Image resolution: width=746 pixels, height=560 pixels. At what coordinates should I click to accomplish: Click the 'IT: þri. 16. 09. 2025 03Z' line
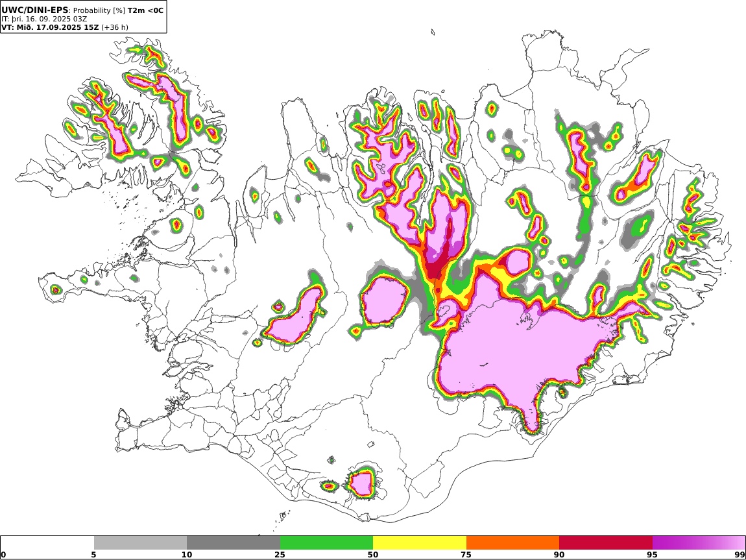click(44, 19)
